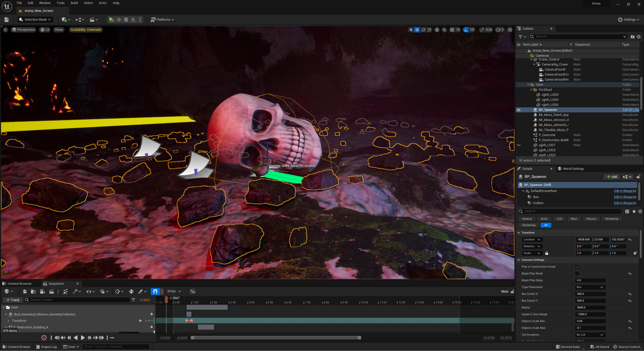Click the scale lock icon in Transform
Screen dimensions: 644x351
[547, 253]
